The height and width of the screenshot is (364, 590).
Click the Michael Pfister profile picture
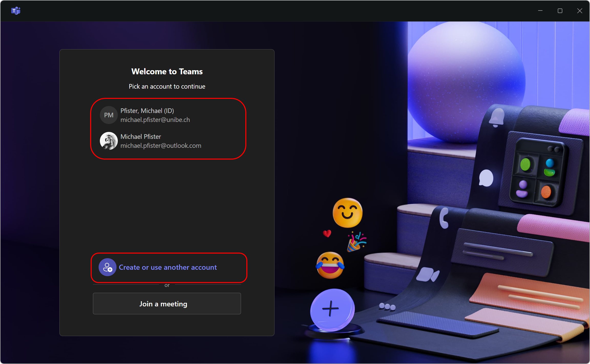click(x=109, y=141)
